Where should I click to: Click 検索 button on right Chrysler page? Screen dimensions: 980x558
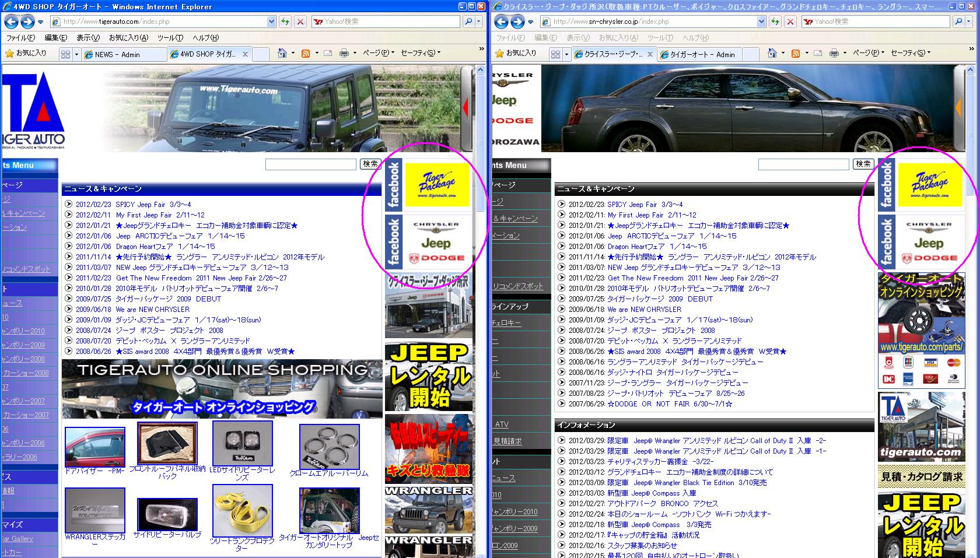click(x=863, y=164)
